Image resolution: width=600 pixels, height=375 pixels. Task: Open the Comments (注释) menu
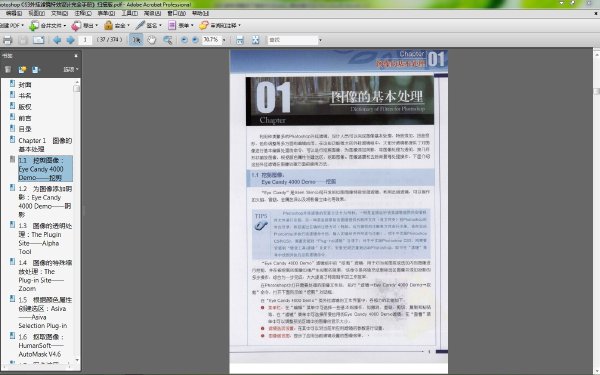coord(83,13)
